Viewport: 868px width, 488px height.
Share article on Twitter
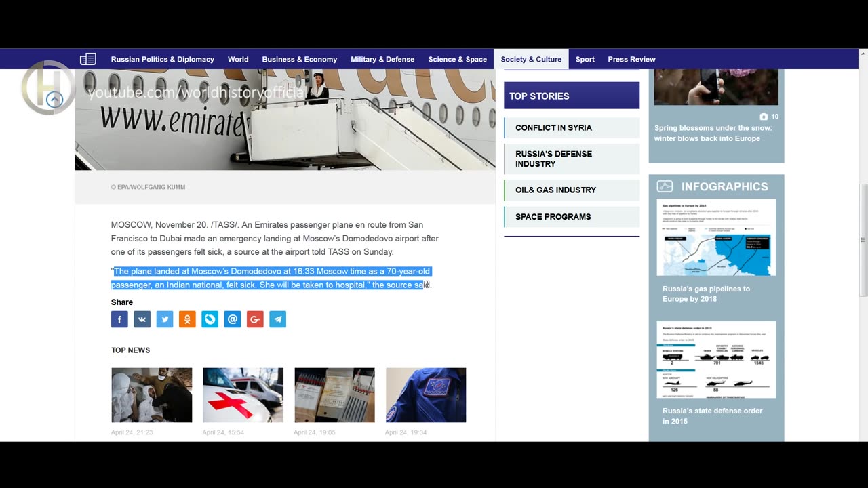click(165, 319)
